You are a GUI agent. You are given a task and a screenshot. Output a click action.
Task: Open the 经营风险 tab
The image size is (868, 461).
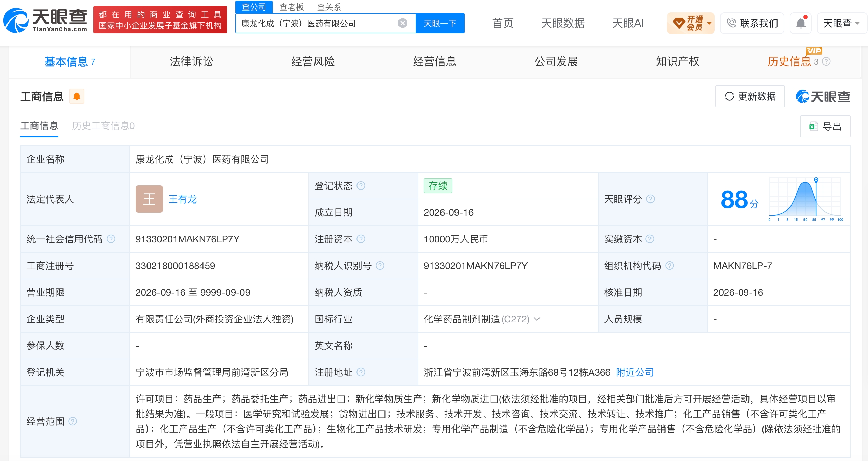tap(313, 62)
